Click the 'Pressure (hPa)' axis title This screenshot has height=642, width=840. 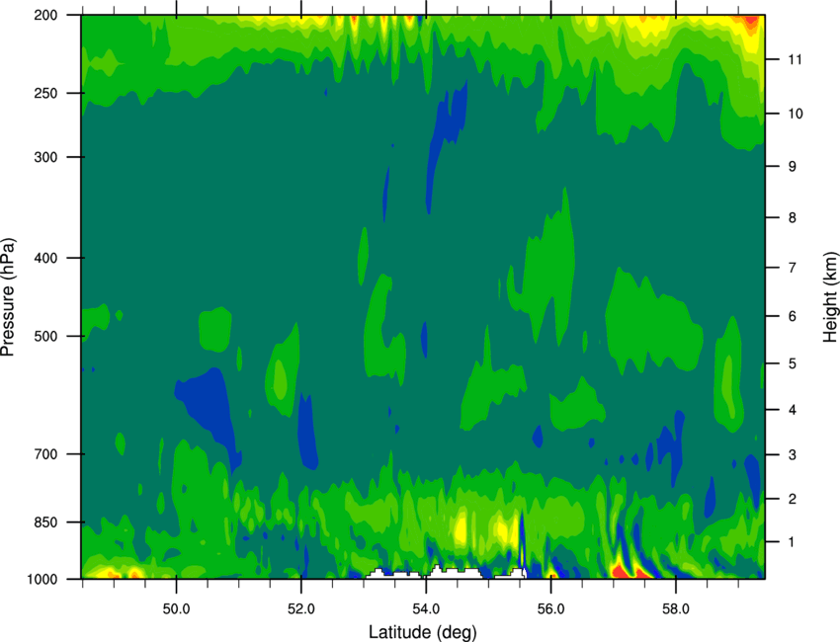click(8, 297)
